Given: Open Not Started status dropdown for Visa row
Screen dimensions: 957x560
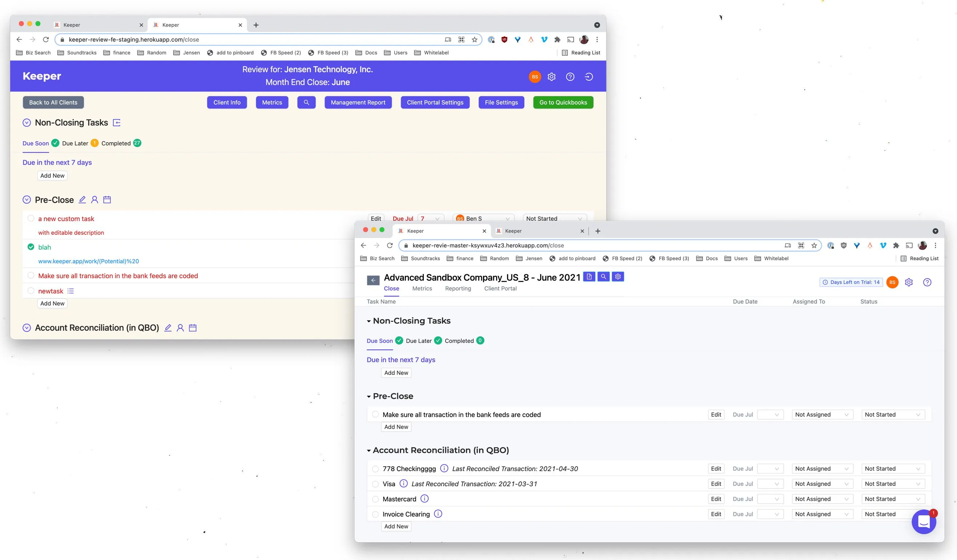Looking at the screenshot, I should coord(893,484).
